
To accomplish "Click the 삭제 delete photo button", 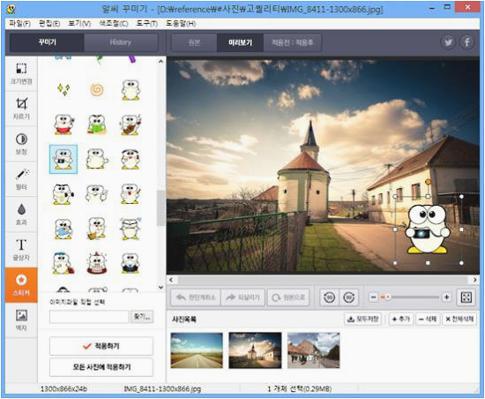I will click(428, 319).
